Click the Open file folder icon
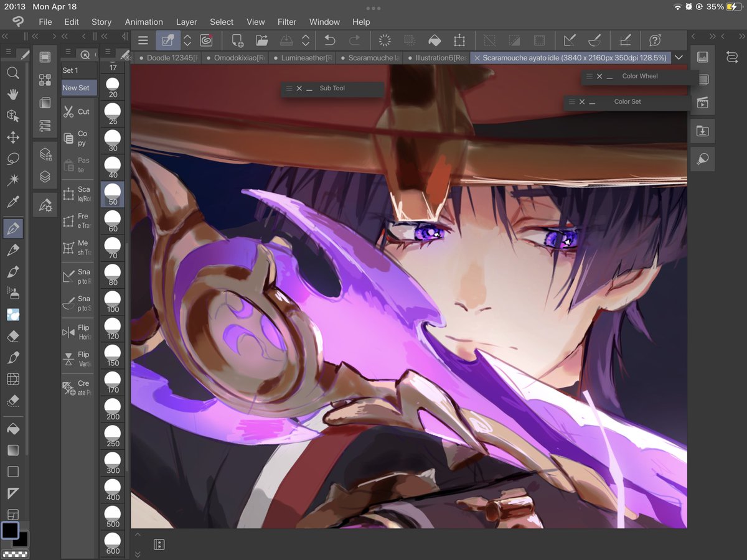 [x=262, y=40]
